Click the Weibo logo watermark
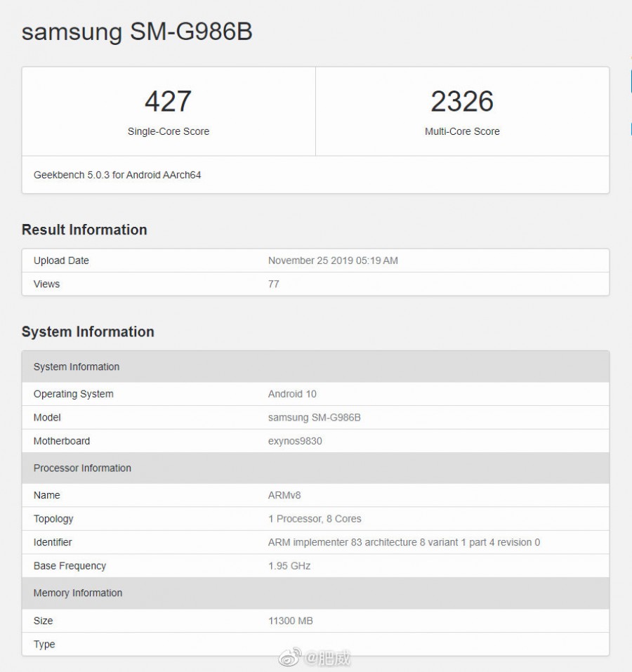Image resolution: width=632 pixels, height=672 pixels. (289, 658)
